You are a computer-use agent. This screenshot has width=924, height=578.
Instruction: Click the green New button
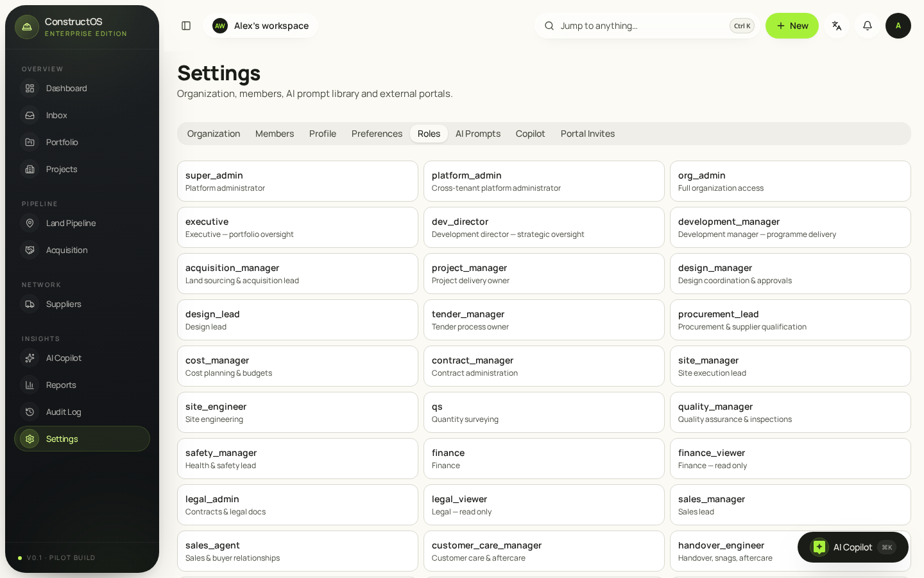pyautogui.click(x=792, y=26)
